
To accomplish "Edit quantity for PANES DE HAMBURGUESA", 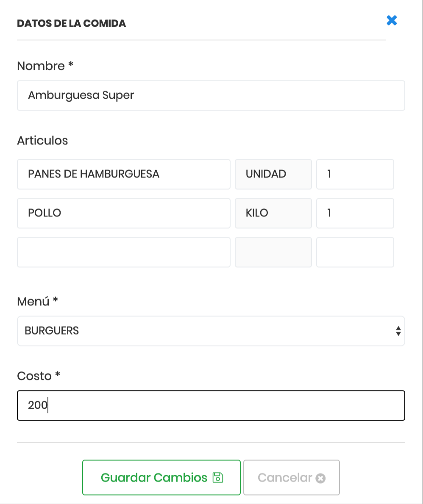I will 355,174.
